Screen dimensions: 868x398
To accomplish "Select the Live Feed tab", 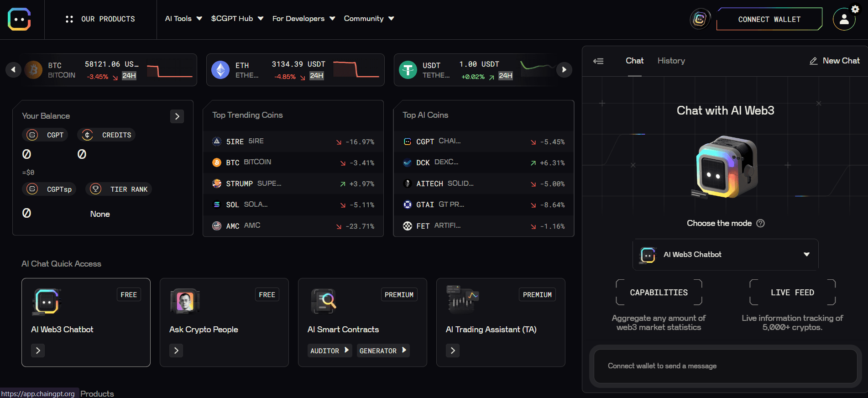I will pyautogui.click(x=792, y=293).
